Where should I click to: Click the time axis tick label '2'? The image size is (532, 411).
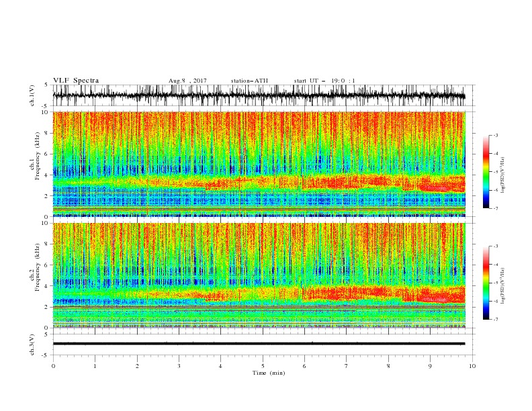[137, 366]
